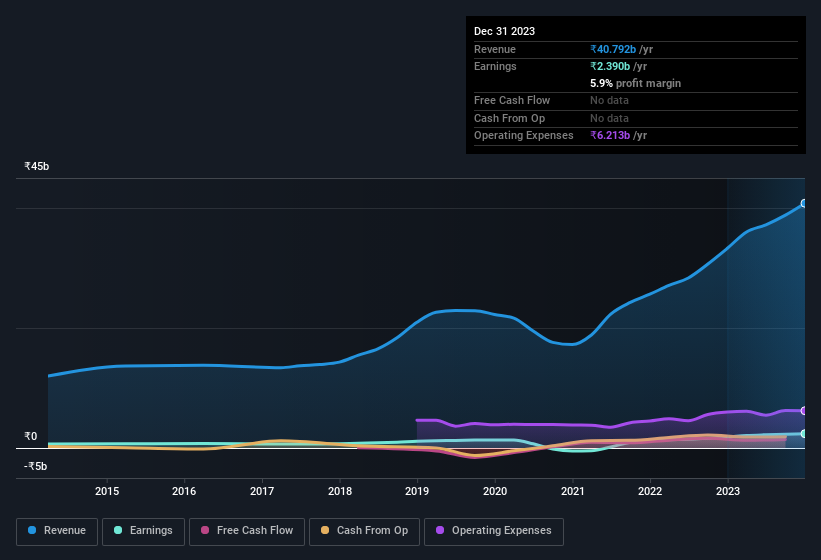Select the 2017 label on the time axis

coord(262,491)
